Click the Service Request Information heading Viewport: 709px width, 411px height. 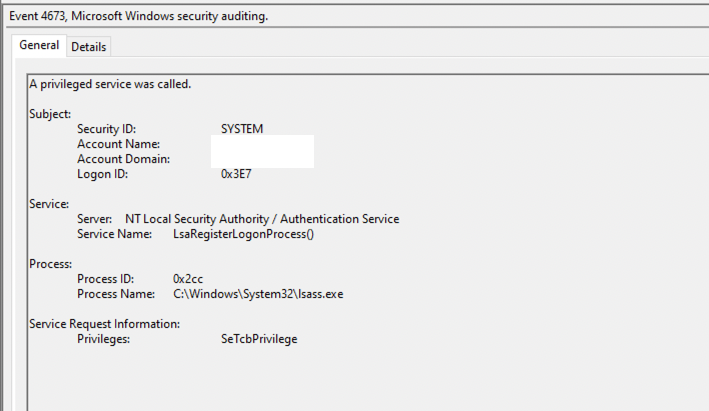[104, 324]
